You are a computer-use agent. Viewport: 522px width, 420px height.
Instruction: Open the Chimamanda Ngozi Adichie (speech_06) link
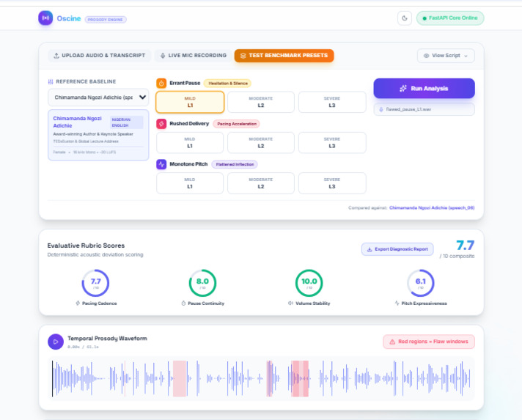click(x=432, y=207)
